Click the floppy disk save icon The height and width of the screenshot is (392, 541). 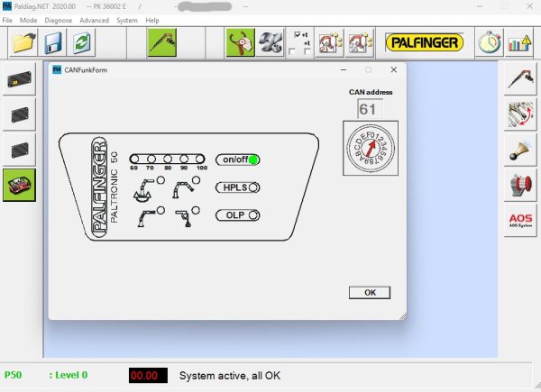point(53,42)
